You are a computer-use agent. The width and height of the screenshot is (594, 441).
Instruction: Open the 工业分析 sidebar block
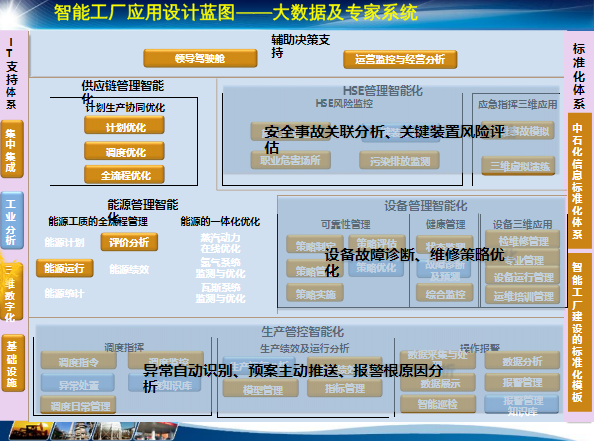(x=12, y=220)
